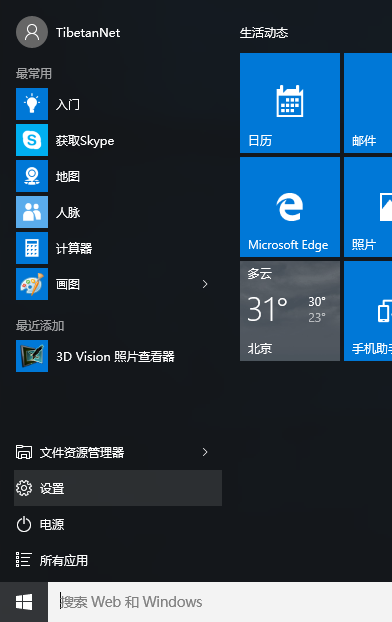
Task: Open the 日历 calendar tile
Action: click(x=290, y=103)
